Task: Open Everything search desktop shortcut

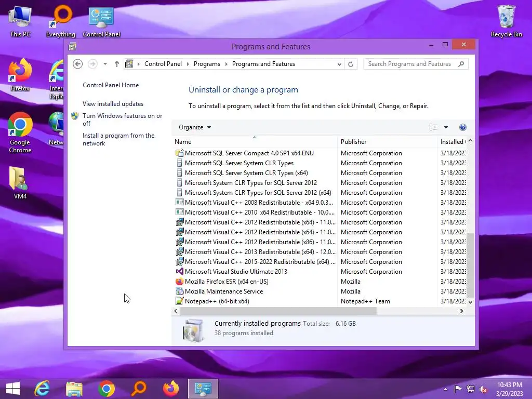Action: 61,22
